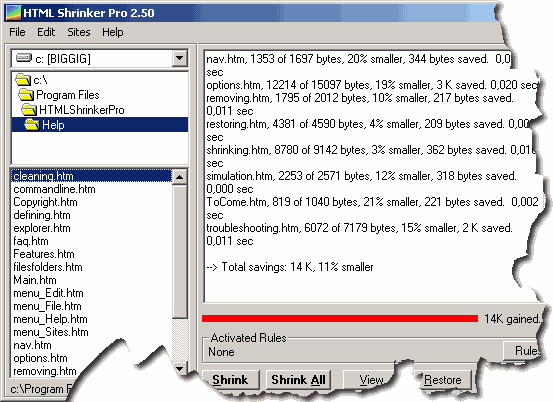This screenshot has width=553, height=402.
Task: Select the c:\ root folder
Action: point(40,80)
